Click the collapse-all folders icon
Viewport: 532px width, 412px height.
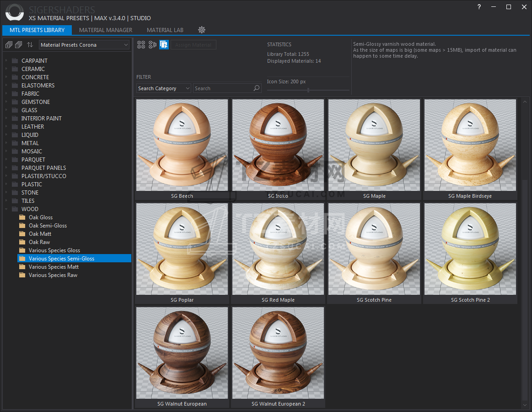click(19, 44)
